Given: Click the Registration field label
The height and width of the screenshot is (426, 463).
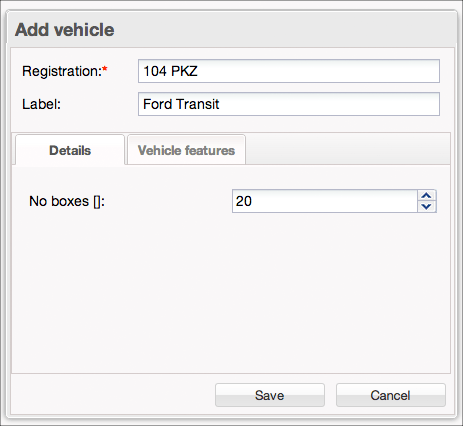Looking at the screenshot, I should point(62,71).
